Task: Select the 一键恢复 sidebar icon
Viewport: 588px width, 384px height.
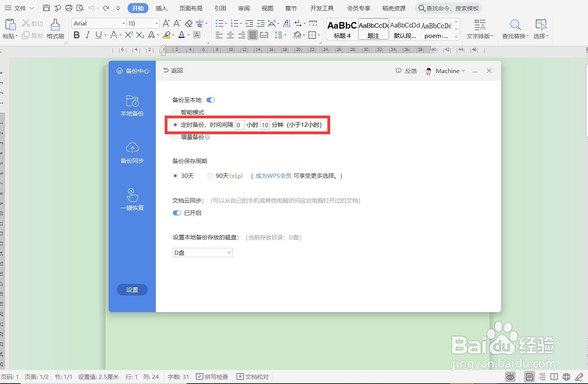Action: click(x=132, y=199)
